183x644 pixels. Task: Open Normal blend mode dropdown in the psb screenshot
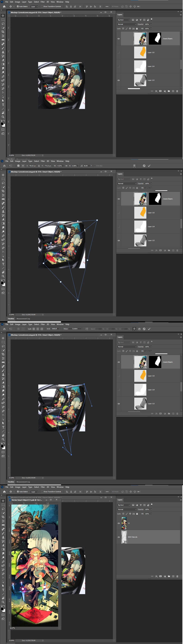127,509
